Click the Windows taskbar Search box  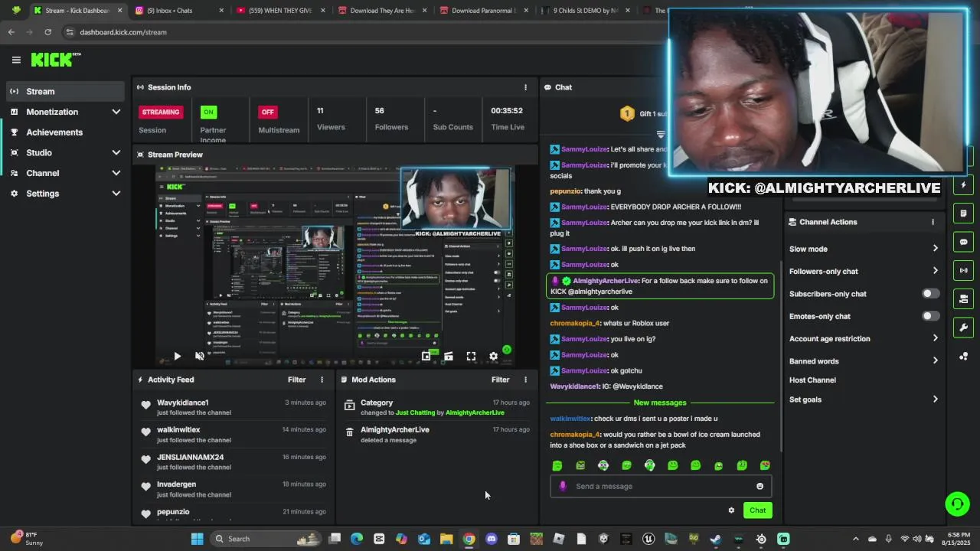(265, 539)
